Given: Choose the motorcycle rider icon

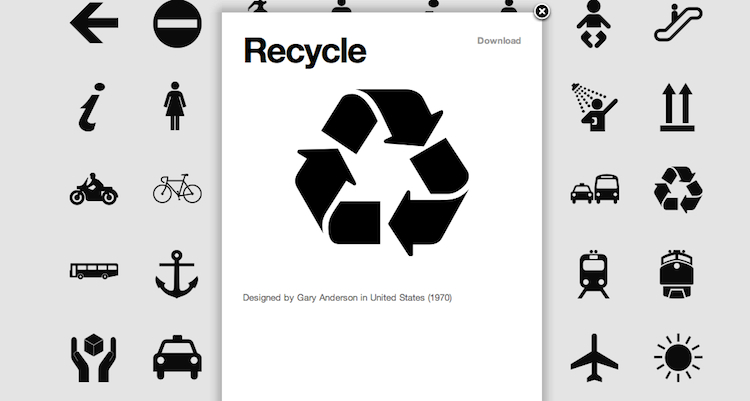Looking at the screenshot, I should 94,188.
